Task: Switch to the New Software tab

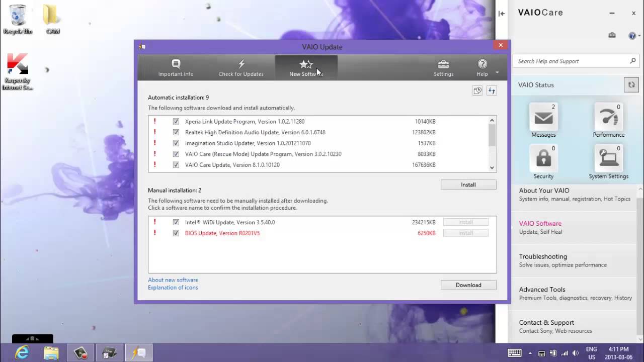Action: [306, 67]
